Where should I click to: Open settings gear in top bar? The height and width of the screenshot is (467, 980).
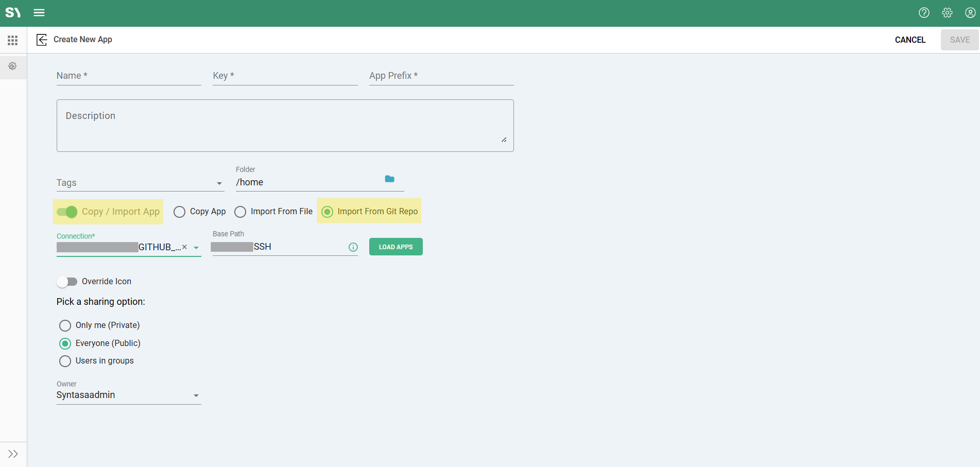click(x=947, y=13)
